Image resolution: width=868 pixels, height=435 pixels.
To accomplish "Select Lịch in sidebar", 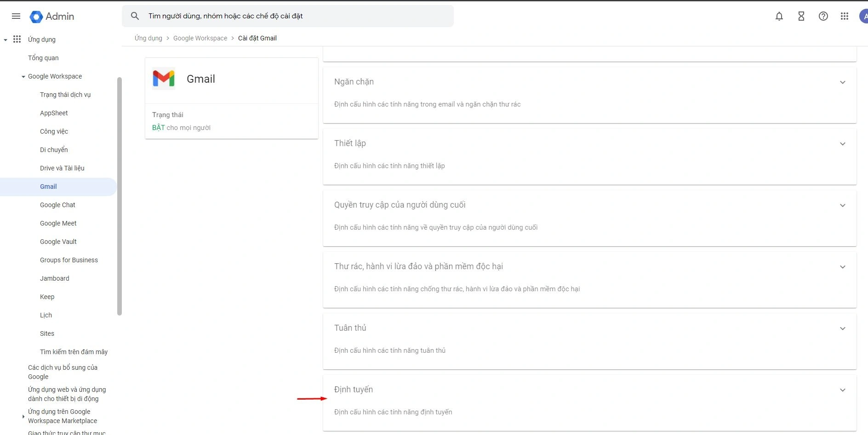I will click(x=46, y=315).
